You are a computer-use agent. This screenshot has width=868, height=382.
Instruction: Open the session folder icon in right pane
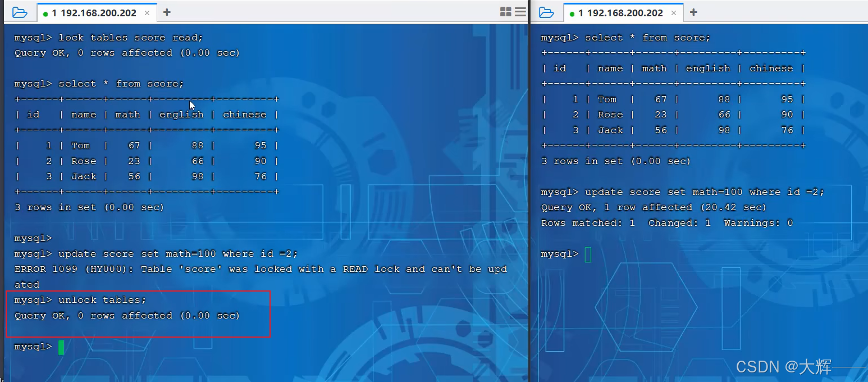[x=546, y=12]
